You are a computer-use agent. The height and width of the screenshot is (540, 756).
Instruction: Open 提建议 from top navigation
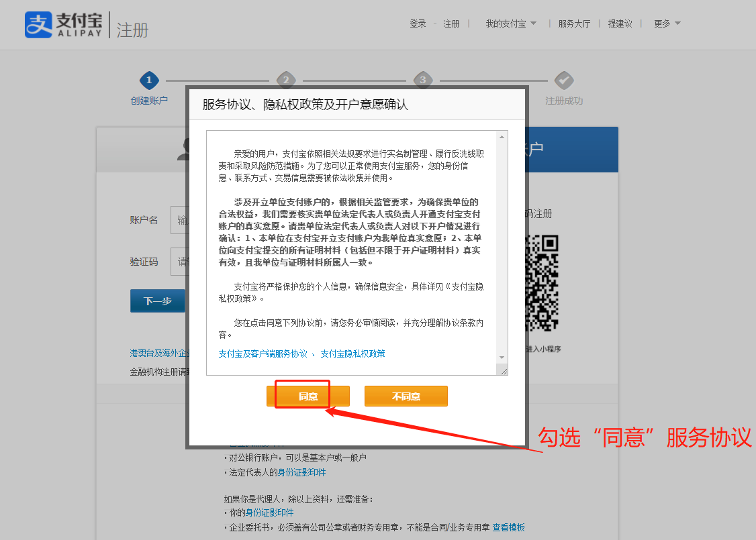click(x=620, y=23)
